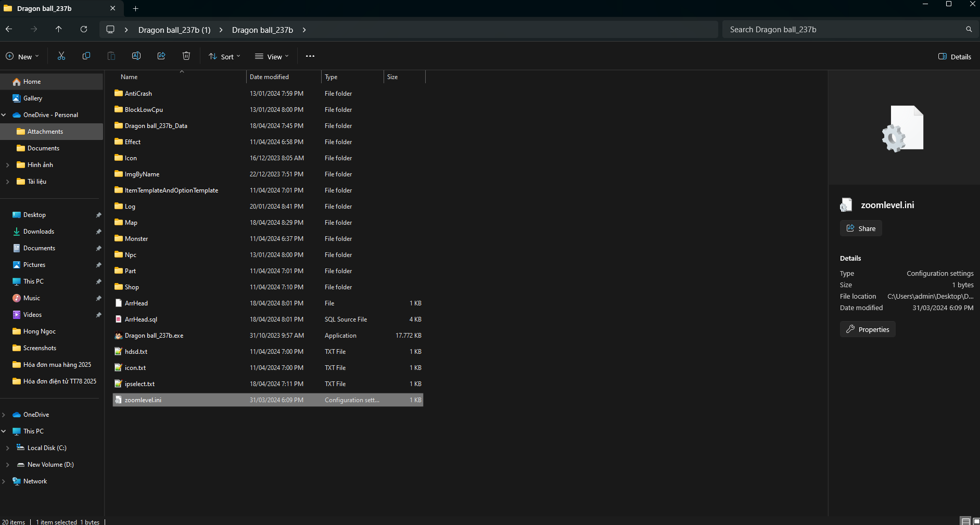Open the See more ellipsis menu
The image size is (980, 525).
(x=310, y=56)
